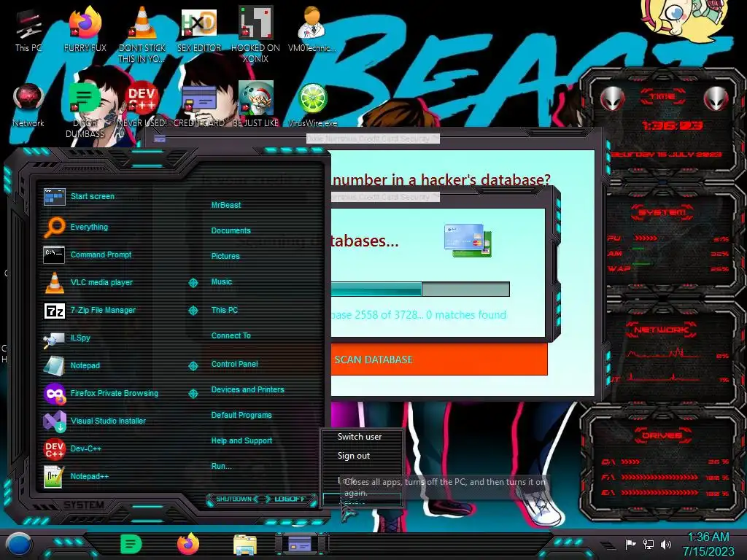Screen dimensions: 747x560
Task: Expand VLC media player jump list arrow
Action: tap(193, 283)
